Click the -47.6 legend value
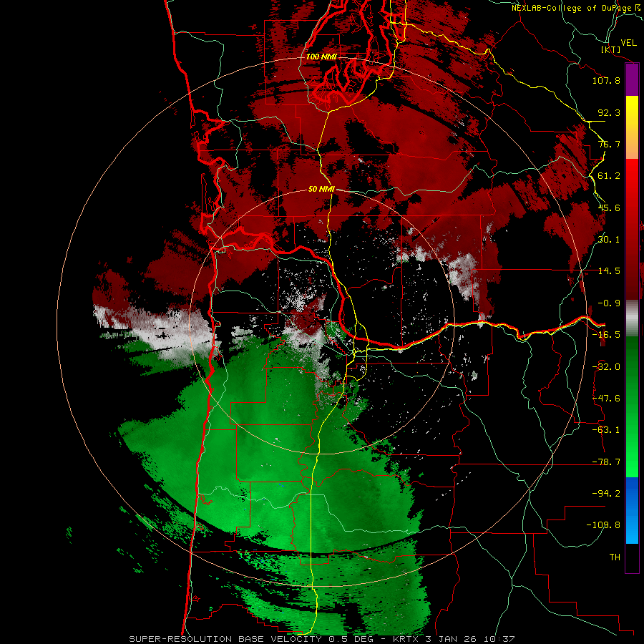The height and width of the screenshot is (644, 644). click(x=606, y=399)
